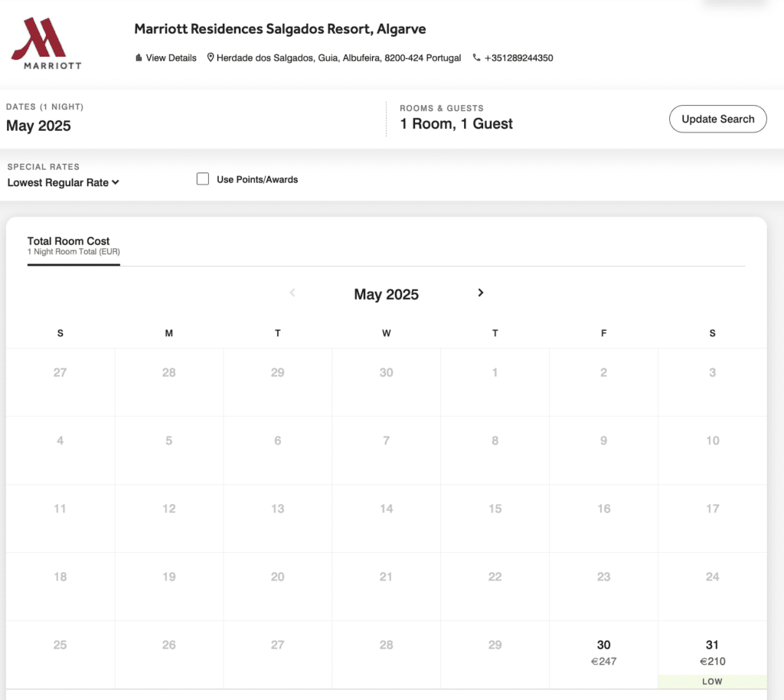Click the Herdade dos Salgados address link

coord(338,58)
